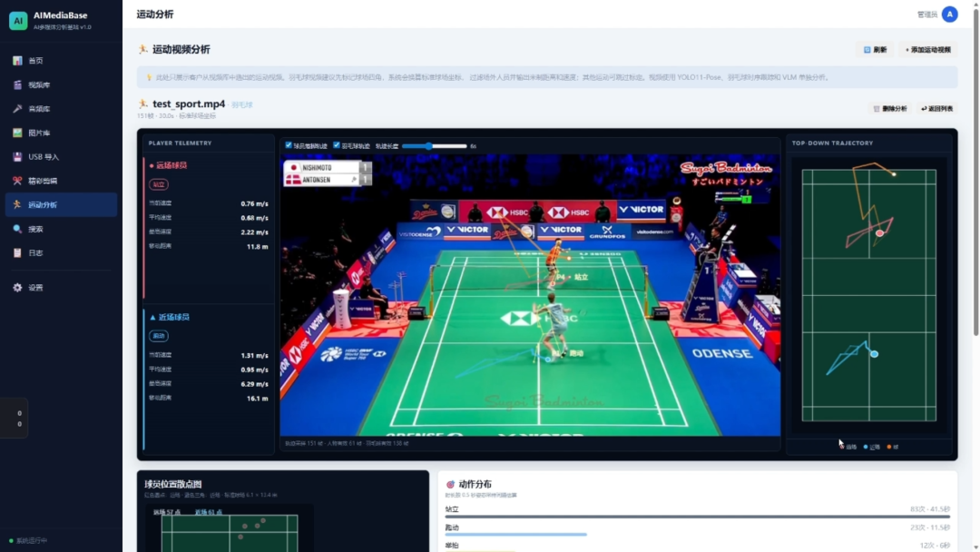Click the return arrow icon of 返回列表
The height and width of the screenshot is (552, 980).
[x=924, y=109]
